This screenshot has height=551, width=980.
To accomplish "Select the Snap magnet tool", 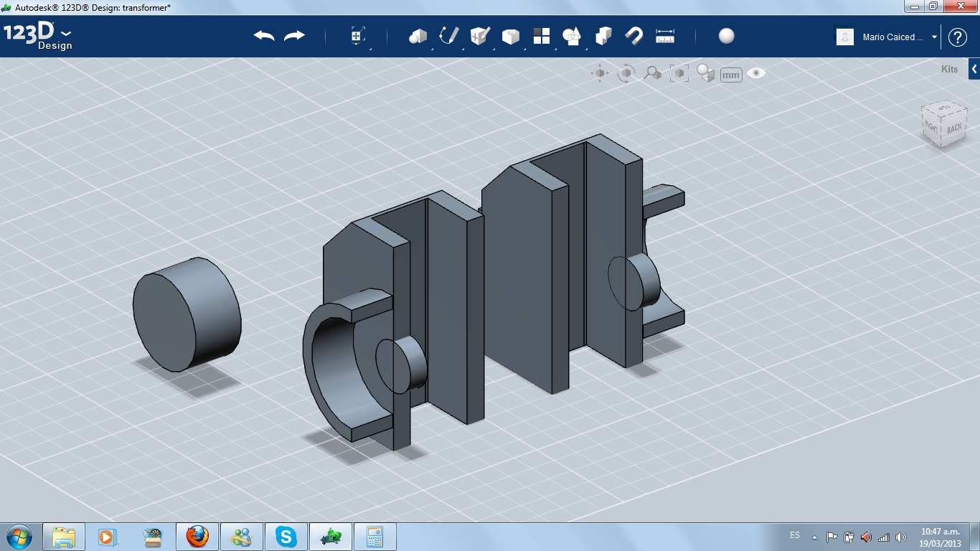I will click(634, 36).
